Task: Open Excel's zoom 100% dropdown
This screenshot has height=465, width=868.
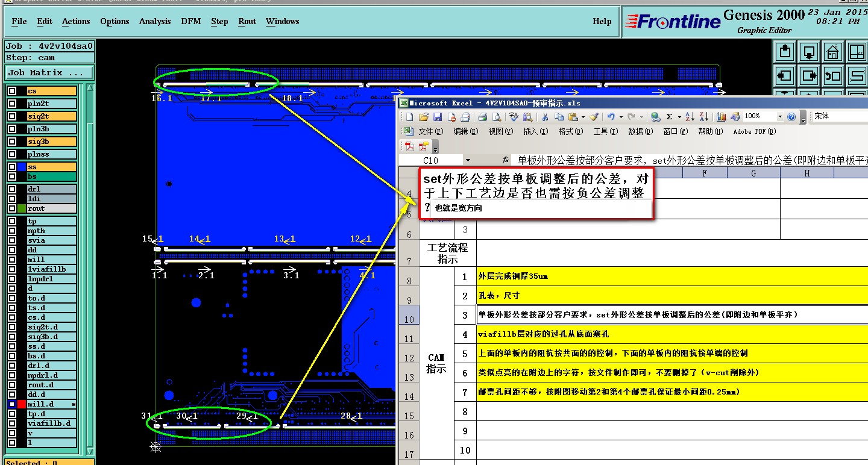Action: 779,117
